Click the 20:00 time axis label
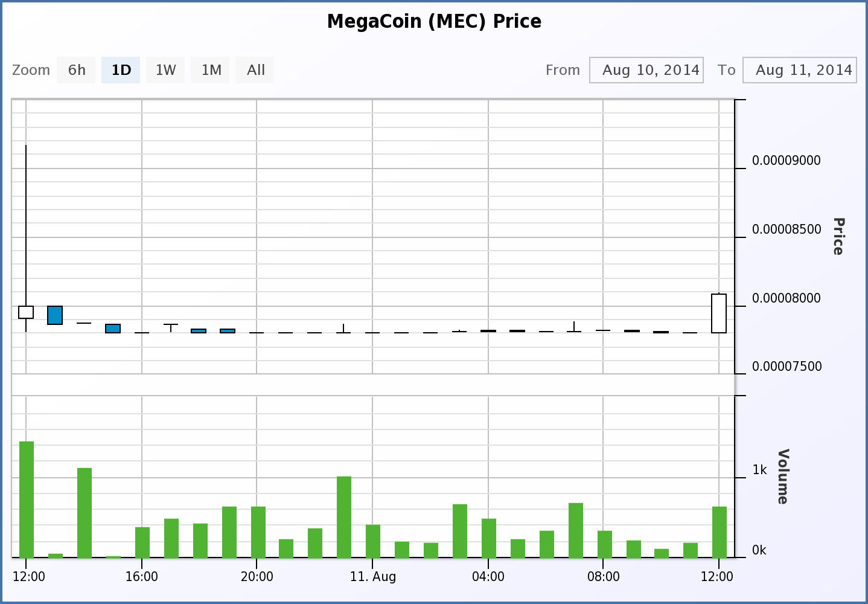868x604 pixels. point(257,577)
